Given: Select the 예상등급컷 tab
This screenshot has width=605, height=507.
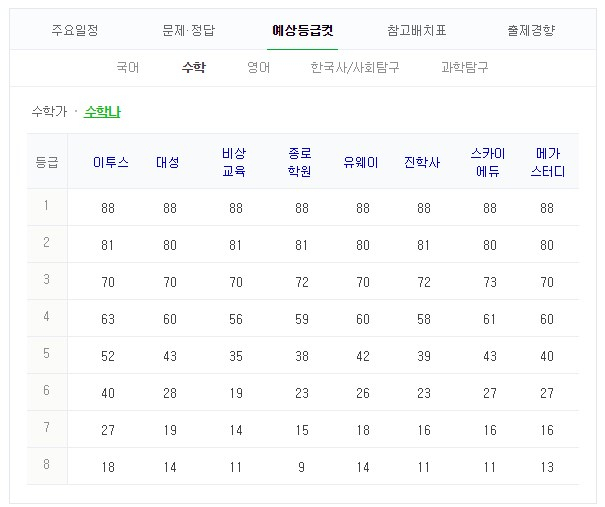Looking at the screenshot, I should (303, 30).
